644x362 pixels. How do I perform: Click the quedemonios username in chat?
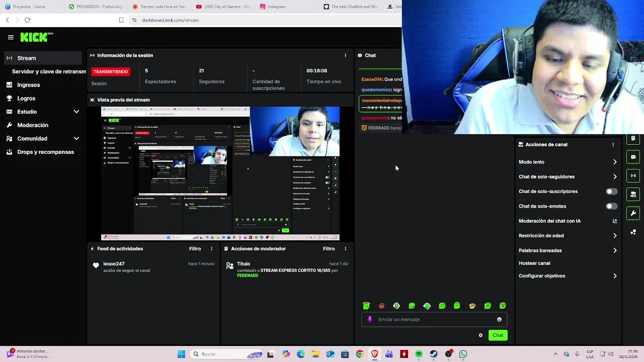click(x=376, y=89)
